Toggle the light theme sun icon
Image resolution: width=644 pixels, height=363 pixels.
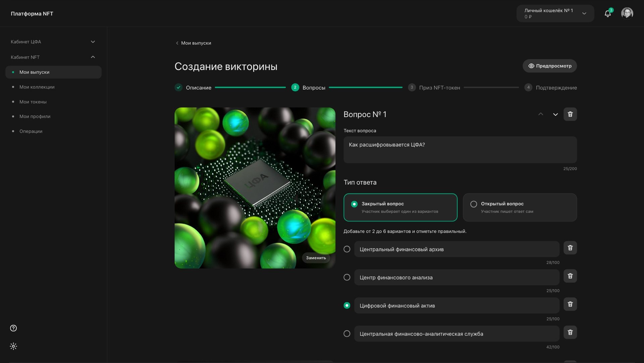[13, 346]
